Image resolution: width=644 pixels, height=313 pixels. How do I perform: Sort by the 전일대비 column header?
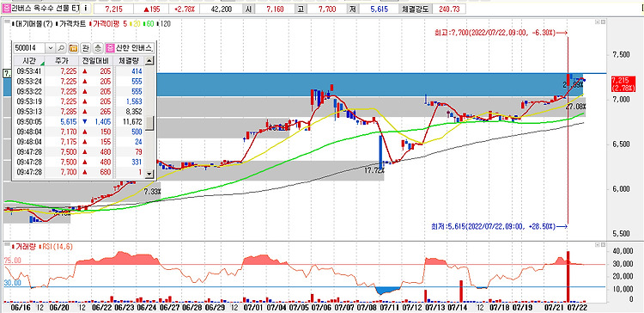point(94,61)
